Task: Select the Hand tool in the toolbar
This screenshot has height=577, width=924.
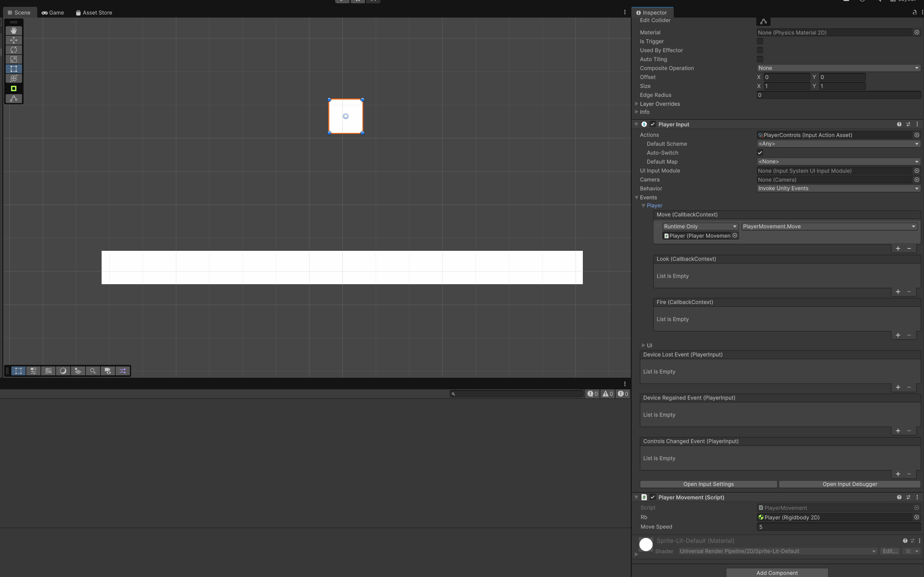Action: coord(14,30)
